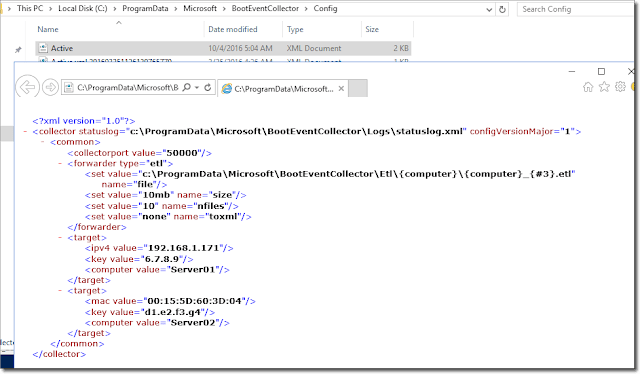The image size is (640, 374).
Task: Navigate to Microsoft breadcrumb
Action: point(200,8)
